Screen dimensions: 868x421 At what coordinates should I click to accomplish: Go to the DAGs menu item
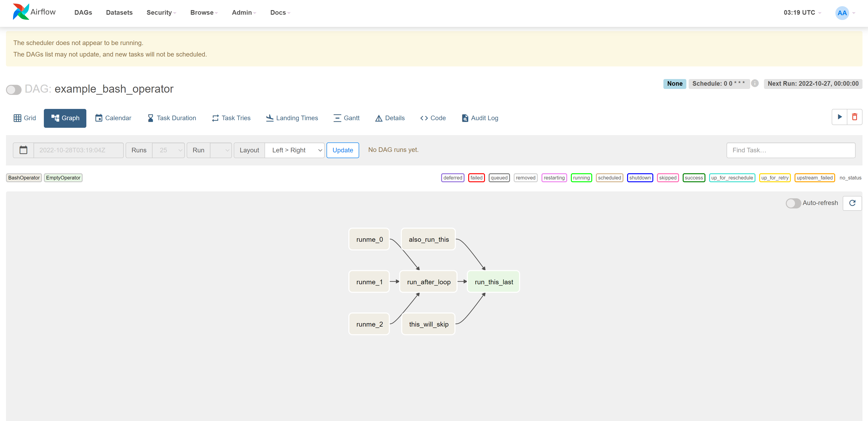tap(83, 12)
